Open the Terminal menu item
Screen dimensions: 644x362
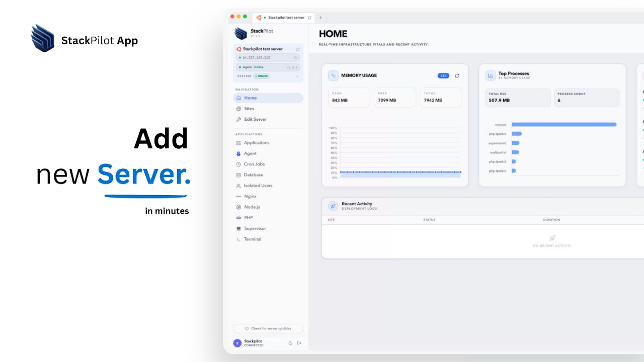click(268, 239)
